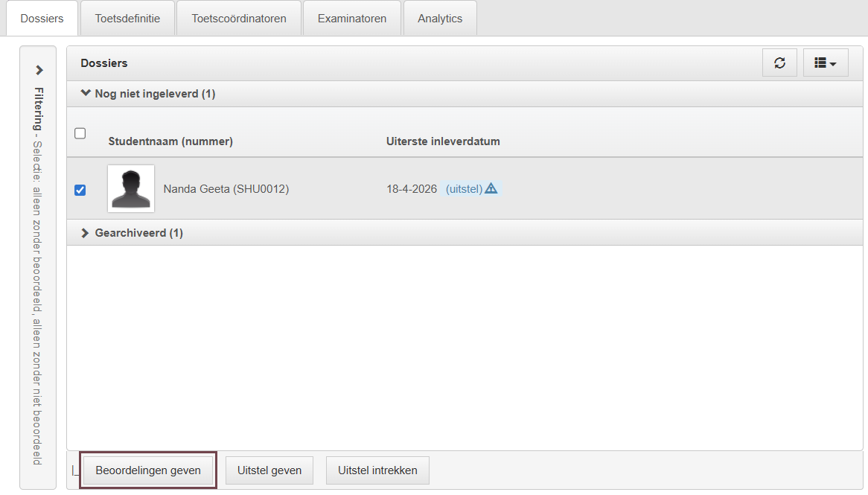Click the Beoordelingen geven button

[x=148, y=470]
